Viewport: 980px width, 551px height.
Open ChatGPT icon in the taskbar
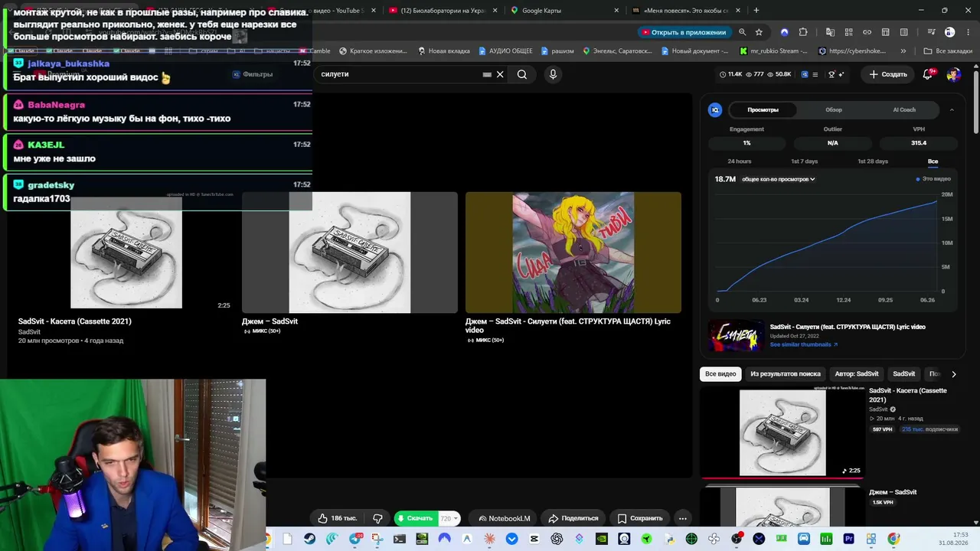pos(557,539)
